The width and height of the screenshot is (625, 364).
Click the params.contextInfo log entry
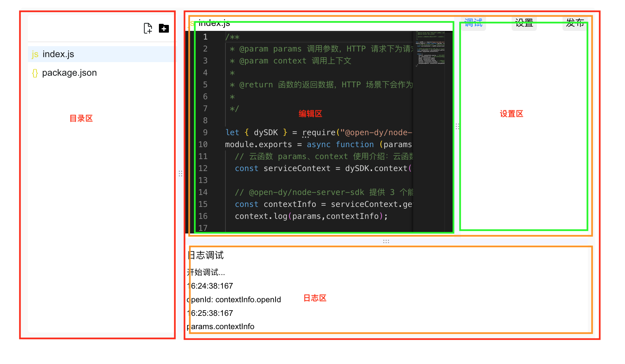pyautogui.click(x=221, y=326)
